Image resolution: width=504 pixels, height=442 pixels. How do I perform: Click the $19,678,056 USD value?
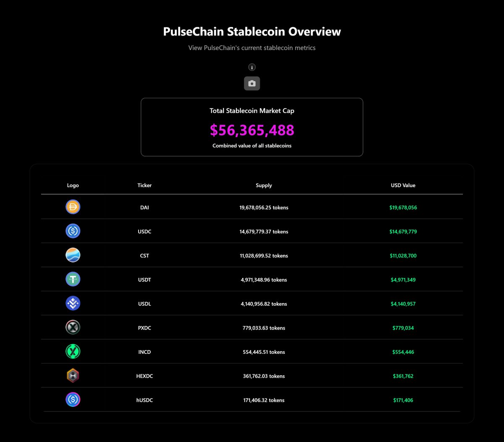(x=403, y=207)
